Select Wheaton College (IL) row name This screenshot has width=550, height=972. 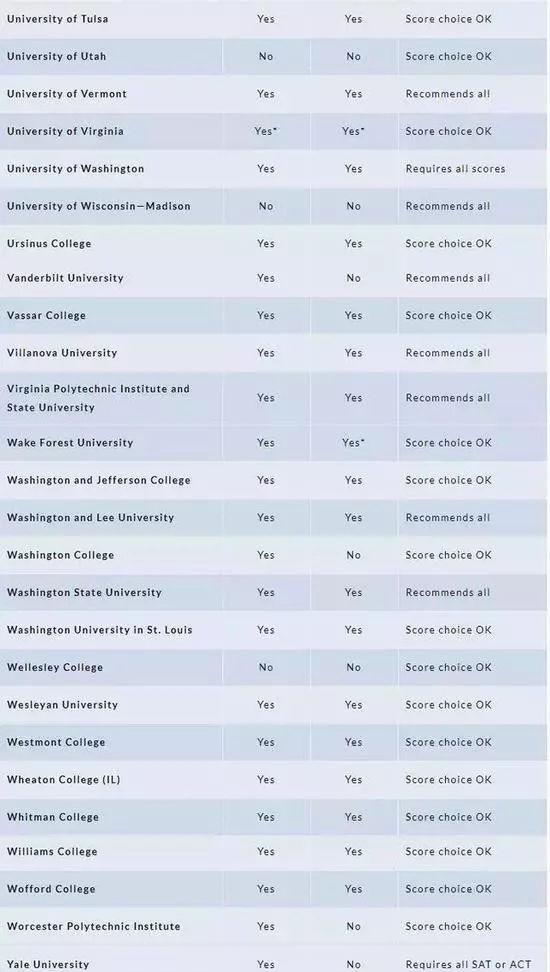(x=63, y=780)
